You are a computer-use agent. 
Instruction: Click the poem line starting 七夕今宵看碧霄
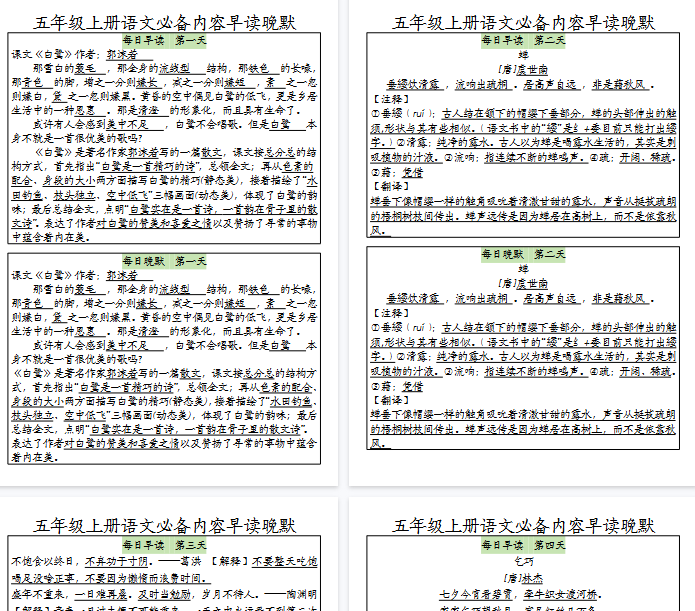pos(524,591)
